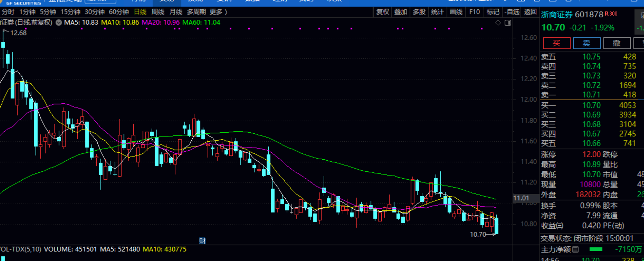Click the 主力净额 list icon
The height and width of the screenshot is (261, 644).
575,249
